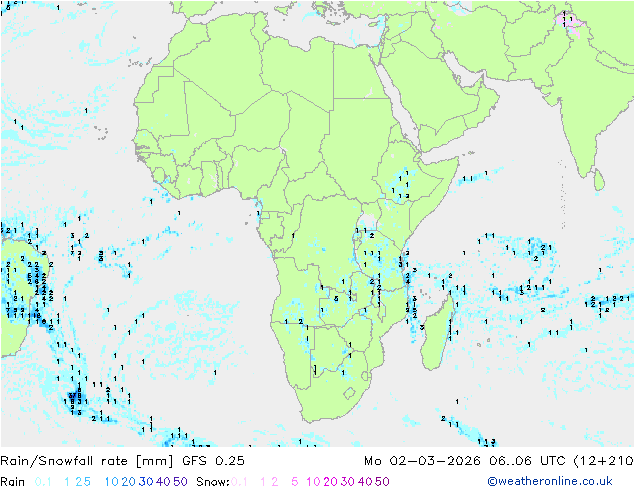Pick the Snow 50 legend color value
This screenshot has width=634, height=490.
382,482
